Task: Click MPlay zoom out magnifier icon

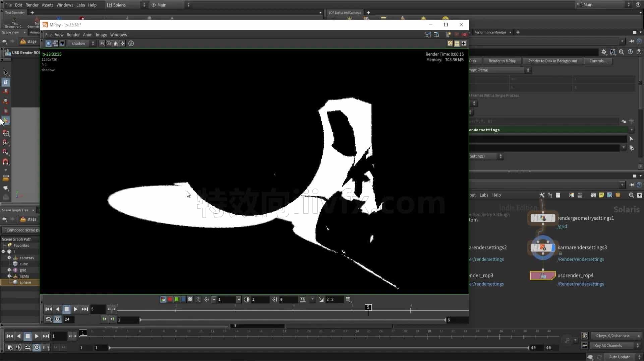Action: coord(109,44)
